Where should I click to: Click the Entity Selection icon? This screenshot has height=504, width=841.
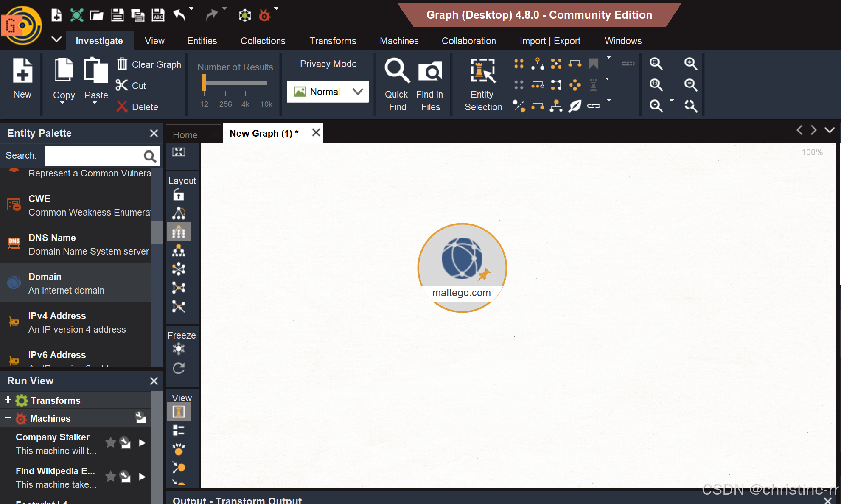pos(483,71)
